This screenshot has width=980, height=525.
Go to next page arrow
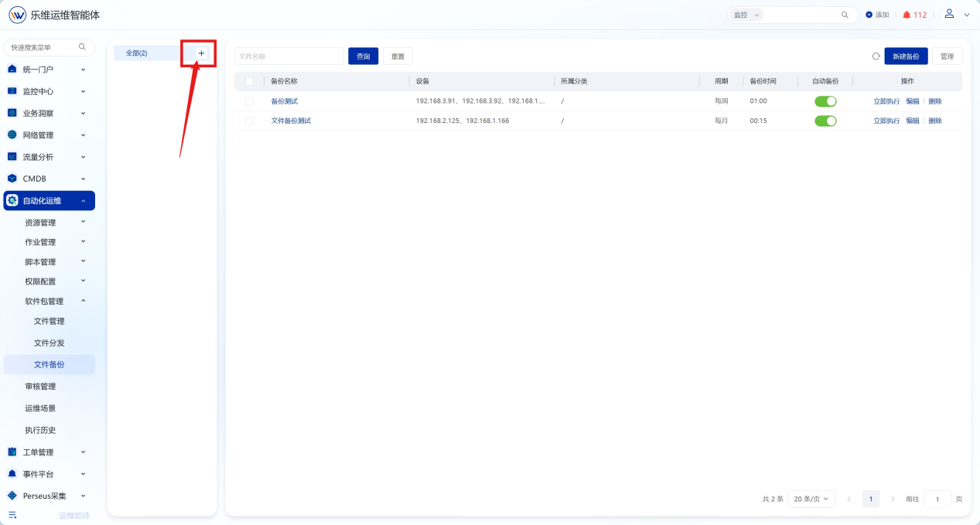click(x=893, y=499)
